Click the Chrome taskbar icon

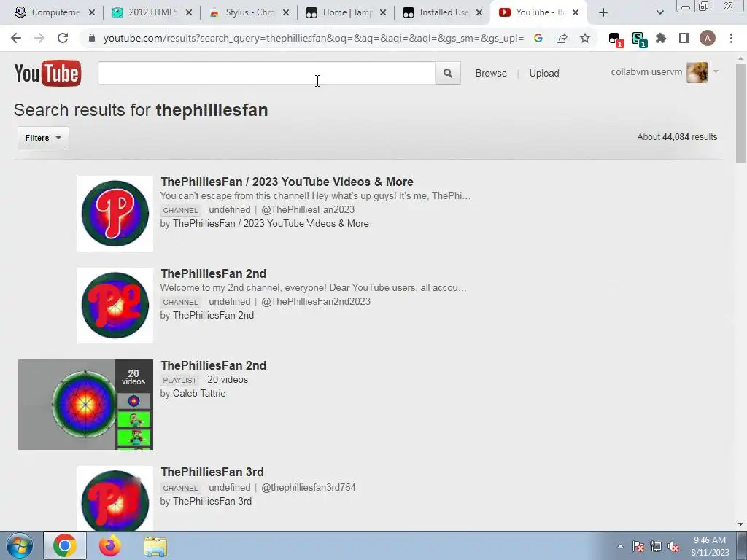pos(65,545)
